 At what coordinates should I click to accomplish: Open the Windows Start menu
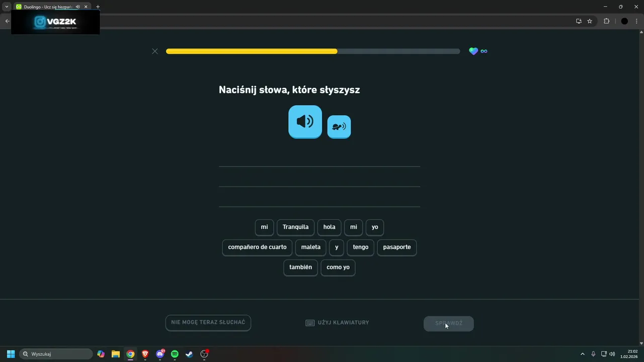(11, 354)
